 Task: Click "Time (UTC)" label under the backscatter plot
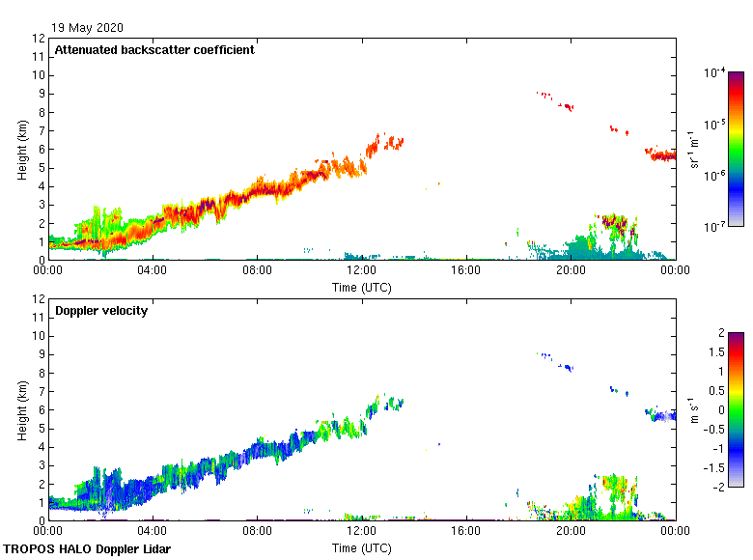click(362, 288)
